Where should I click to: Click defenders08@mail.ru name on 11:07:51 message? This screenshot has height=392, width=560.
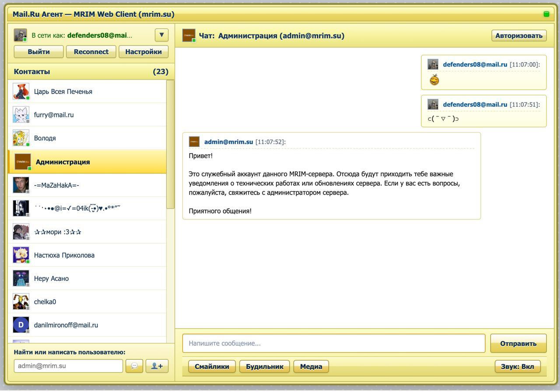click(475, 105)
